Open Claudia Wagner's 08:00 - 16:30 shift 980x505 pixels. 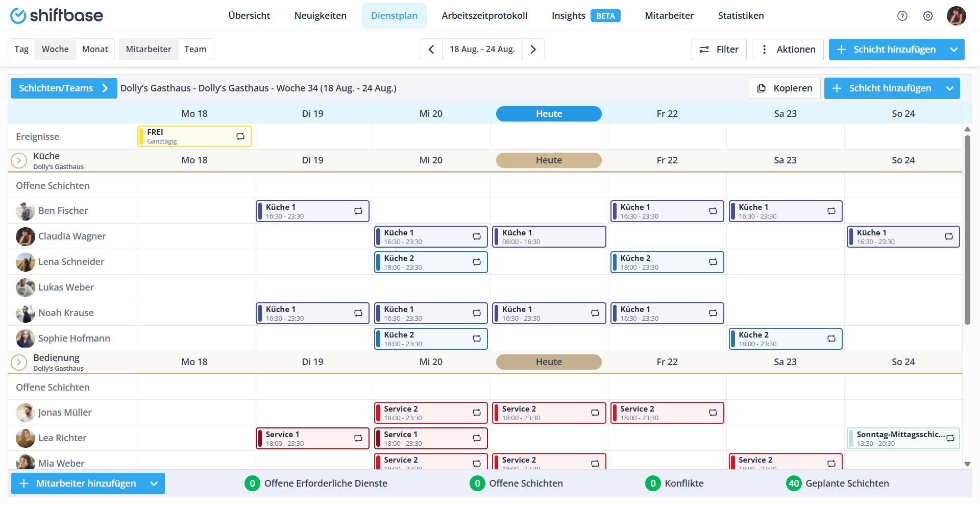point(549,236)
